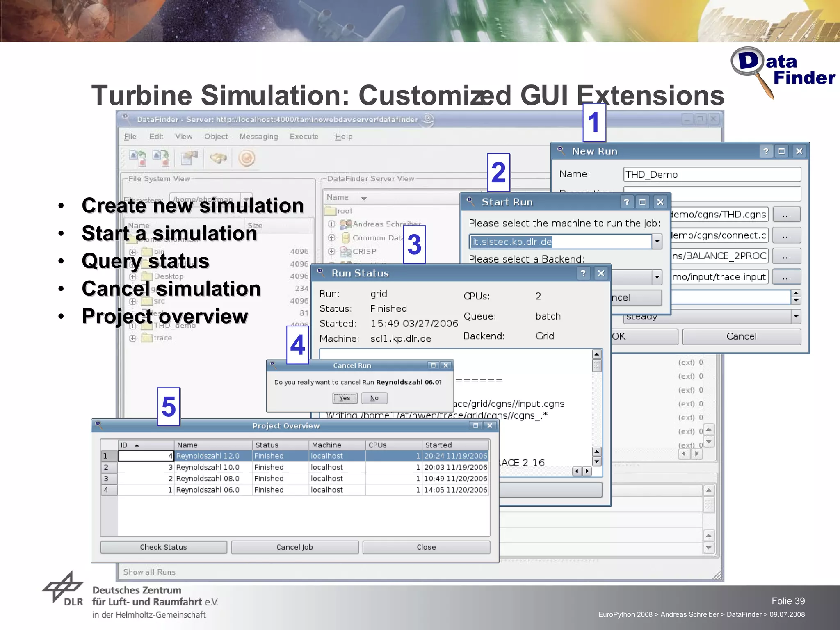This screenshot has height=630, width=840.
Task: Select row Reynoldszahl 10.0
Action: (x=295, y=467)
